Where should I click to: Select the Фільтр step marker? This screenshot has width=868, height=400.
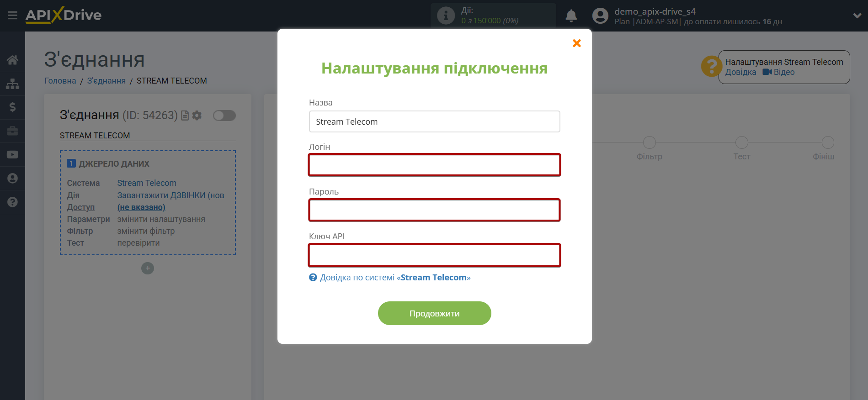[649, 142]
